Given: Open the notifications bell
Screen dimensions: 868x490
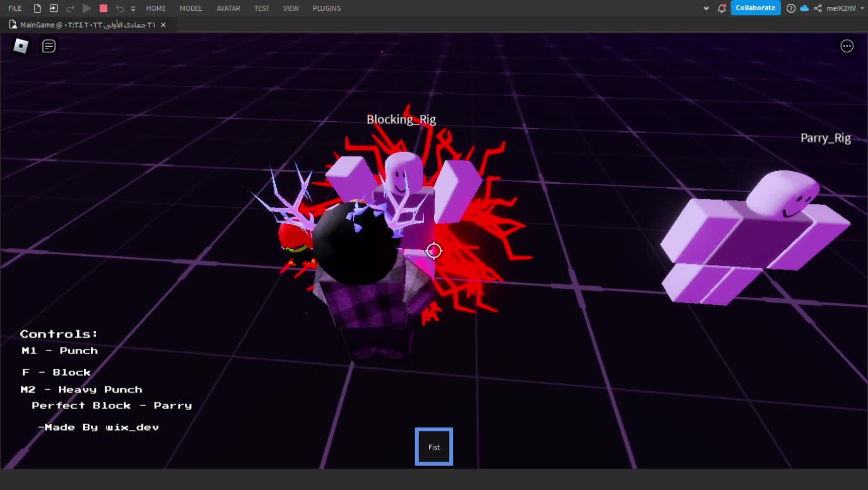Looking at the screenshot, I should 722,8.
